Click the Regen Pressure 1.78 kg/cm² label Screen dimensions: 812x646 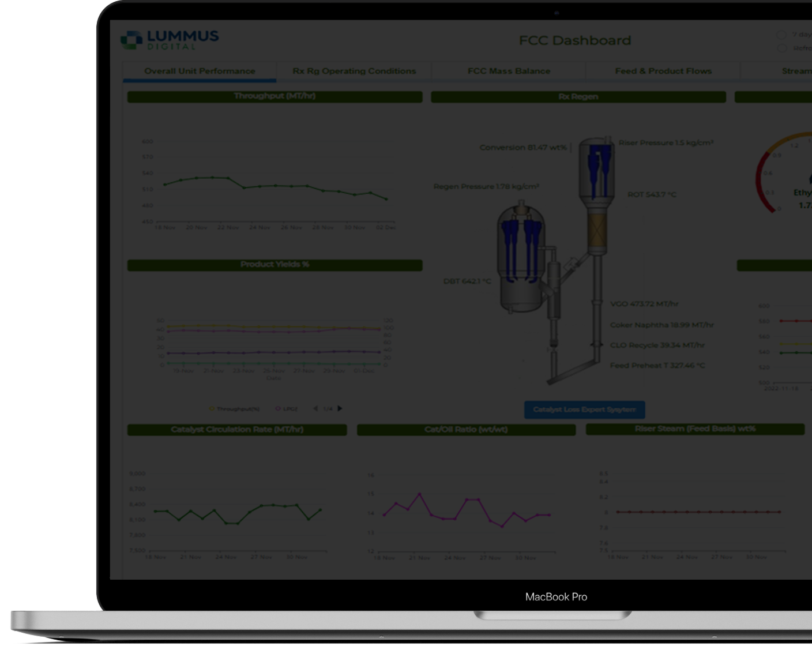pos(486,186)
